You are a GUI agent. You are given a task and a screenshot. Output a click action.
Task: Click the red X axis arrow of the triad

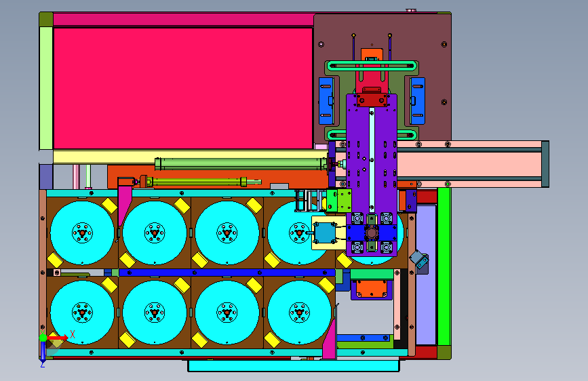coord(58,338)
